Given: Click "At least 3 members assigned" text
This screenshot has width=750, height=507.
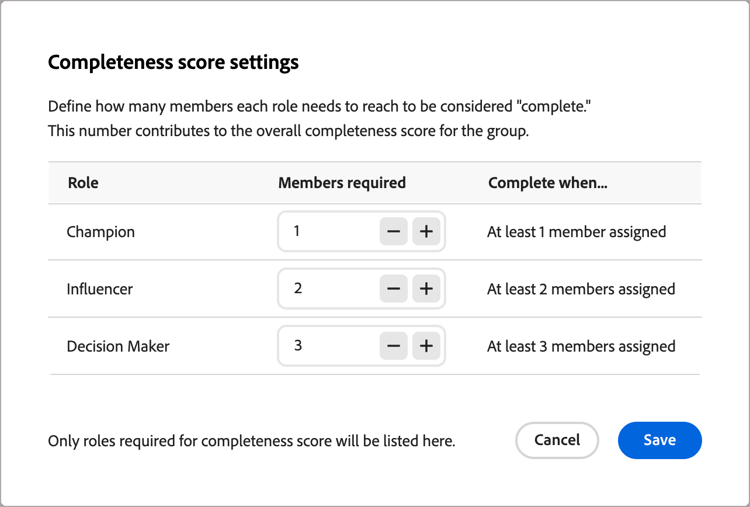Looking at the screenshot, I should click(581, 346).
